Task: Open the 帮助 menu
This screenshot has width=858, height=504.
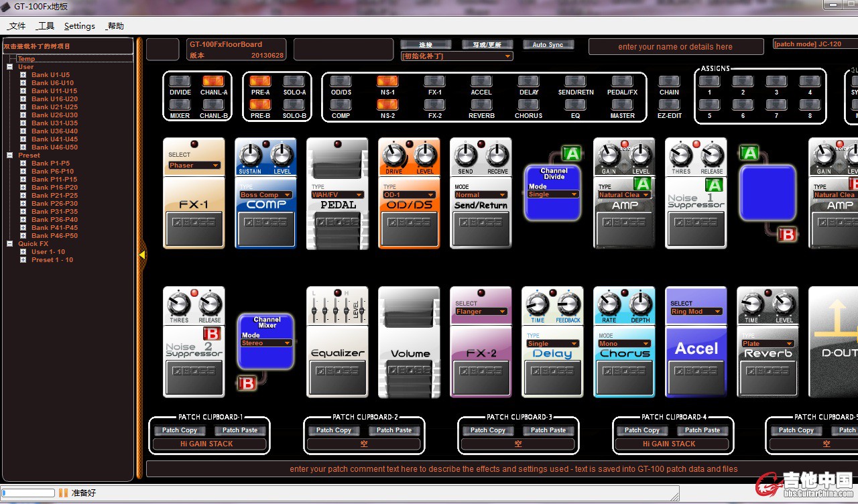Action: click(x=115, y=26)
